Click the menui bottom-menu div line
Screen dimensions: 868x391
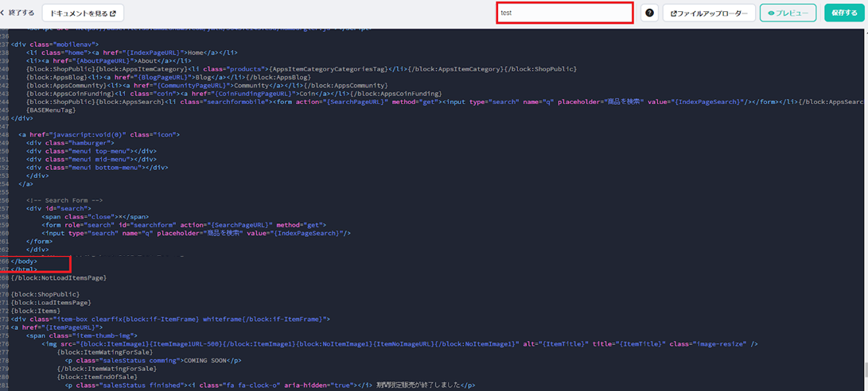97,168
